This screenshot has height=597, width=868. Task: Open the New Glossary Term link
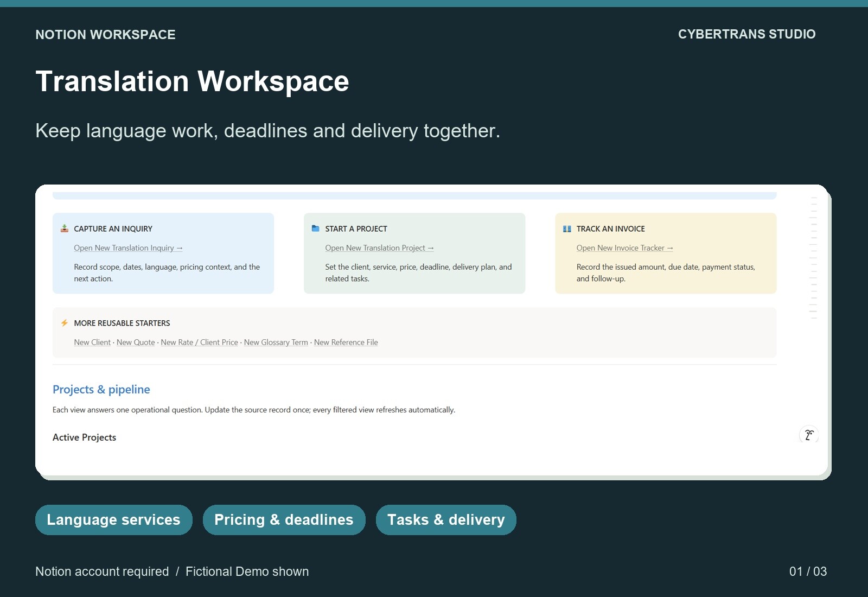coord(276,342)
